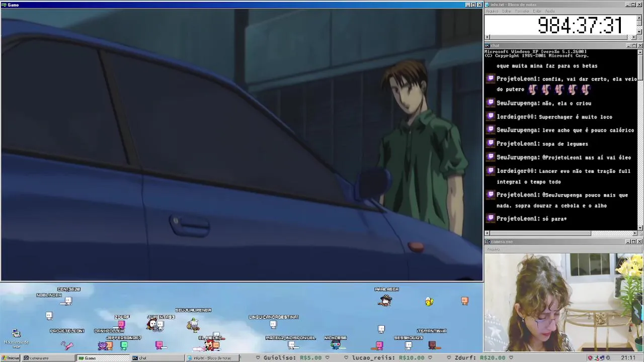Screen dimensions: 644x362
Task: Close the Game window
Action: (x=479, y=5)
